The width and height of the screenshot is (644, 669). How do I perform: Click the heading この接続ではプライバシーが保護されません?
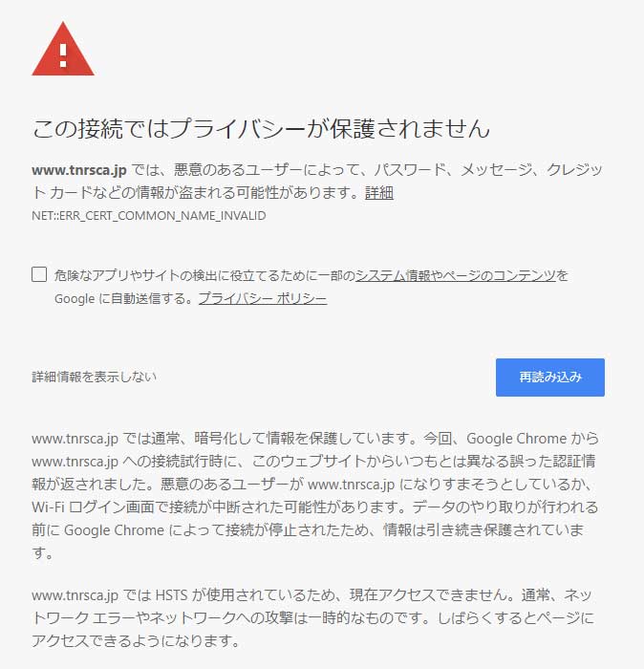click(x=261, y=128)
